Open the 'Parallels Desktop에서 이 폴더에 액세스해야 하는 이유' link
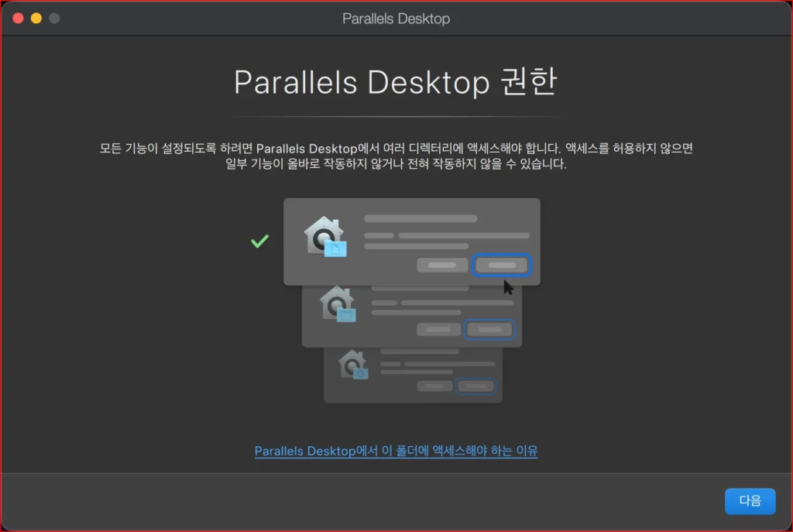This screenshot has width=793, height=532. (396, 451)
